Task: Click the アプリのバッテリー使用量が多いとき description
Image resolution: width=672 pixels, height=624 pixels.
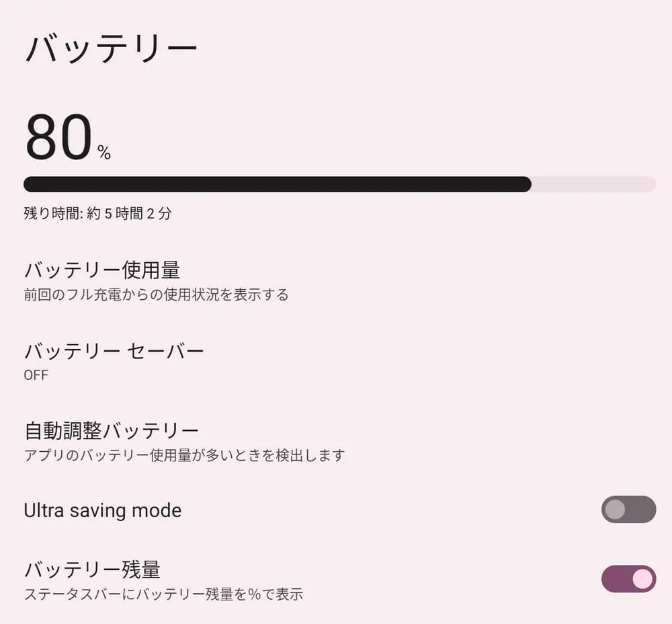Action: click(184, 455)
